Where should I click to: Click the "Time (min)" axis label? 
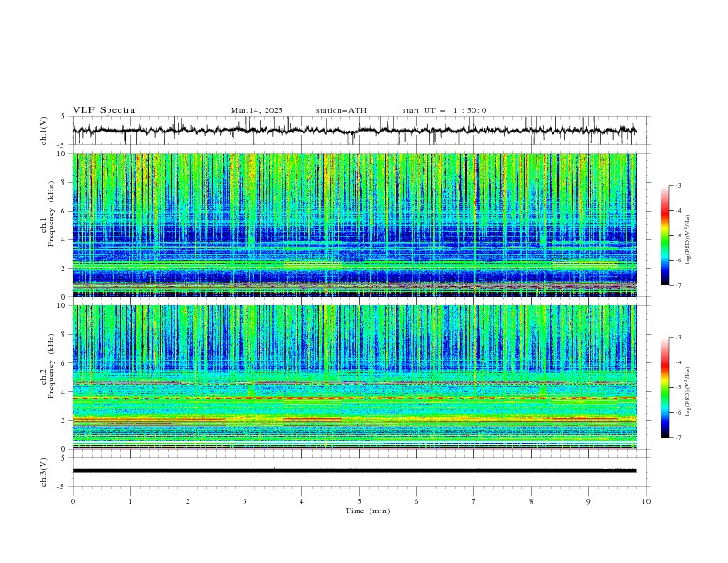pyautogui.click(x=368, y=511)
